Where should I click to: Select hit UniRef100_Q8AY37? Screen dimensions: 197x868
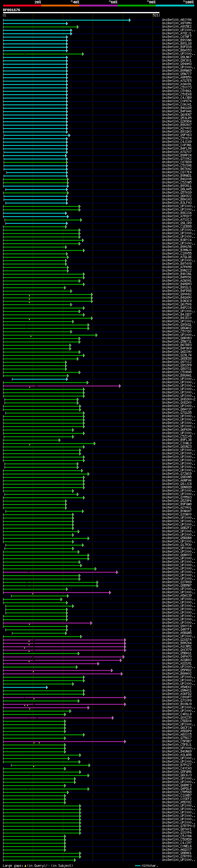point(176,410)
